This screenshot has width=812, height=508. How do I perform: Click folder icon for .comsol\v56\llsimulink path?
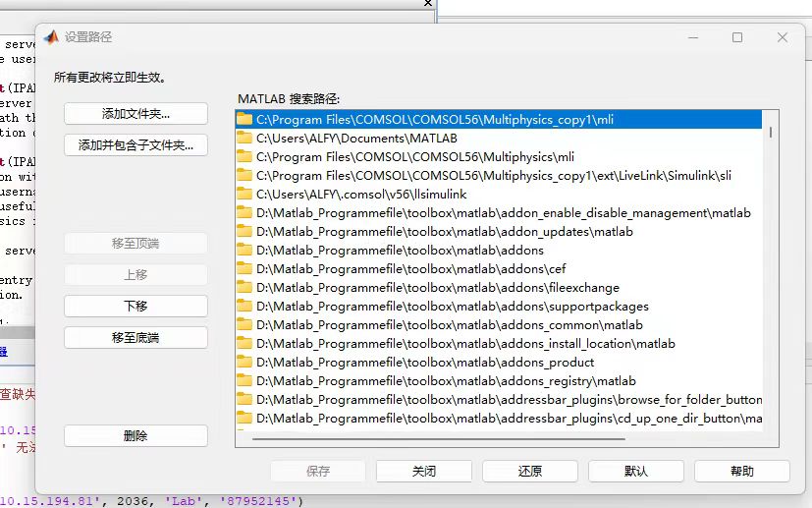[244, 194]
